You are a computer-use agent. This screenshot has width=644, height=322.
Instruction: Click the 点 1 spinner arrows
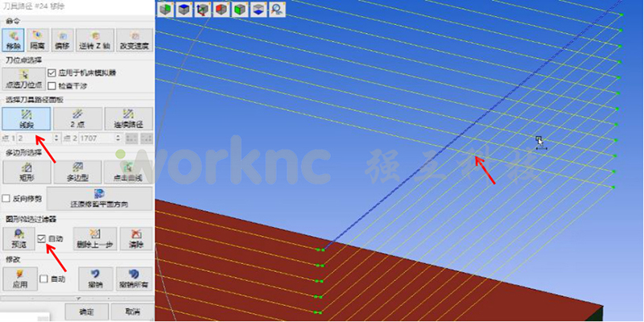click(55, 138)
